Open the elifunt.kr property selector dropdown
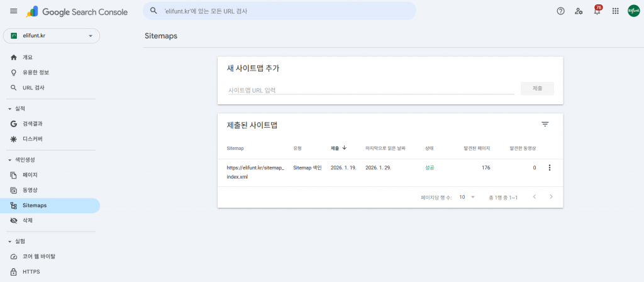644x282 pixels. coord(52,36)
